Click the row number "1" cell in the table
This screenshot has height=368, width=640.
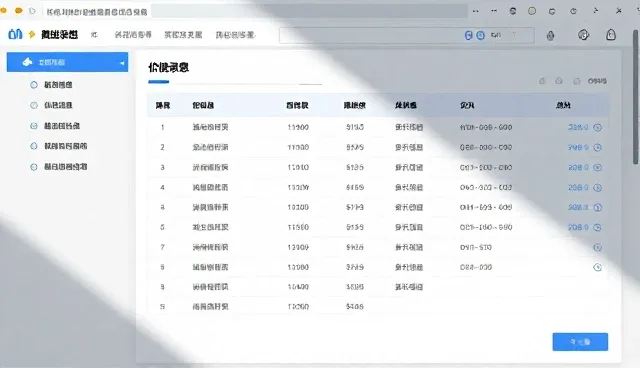click(x=162, y=127)
